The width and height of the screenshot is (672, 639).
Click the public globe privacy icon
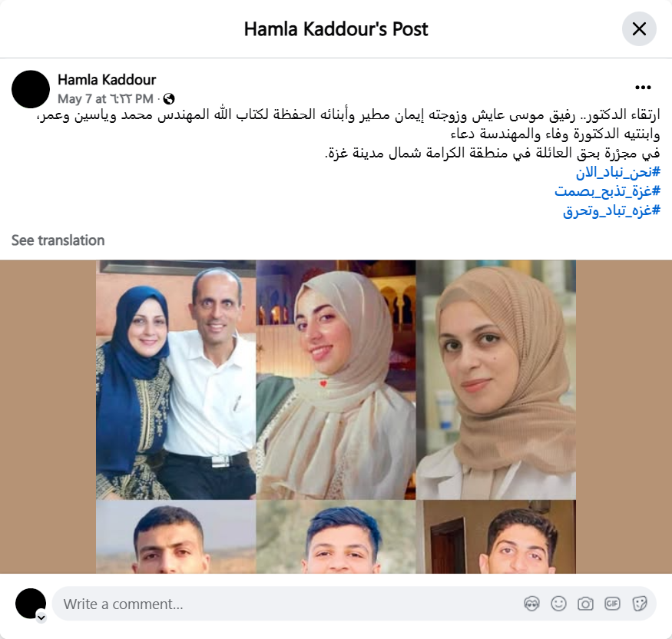[x=169, y=99]
